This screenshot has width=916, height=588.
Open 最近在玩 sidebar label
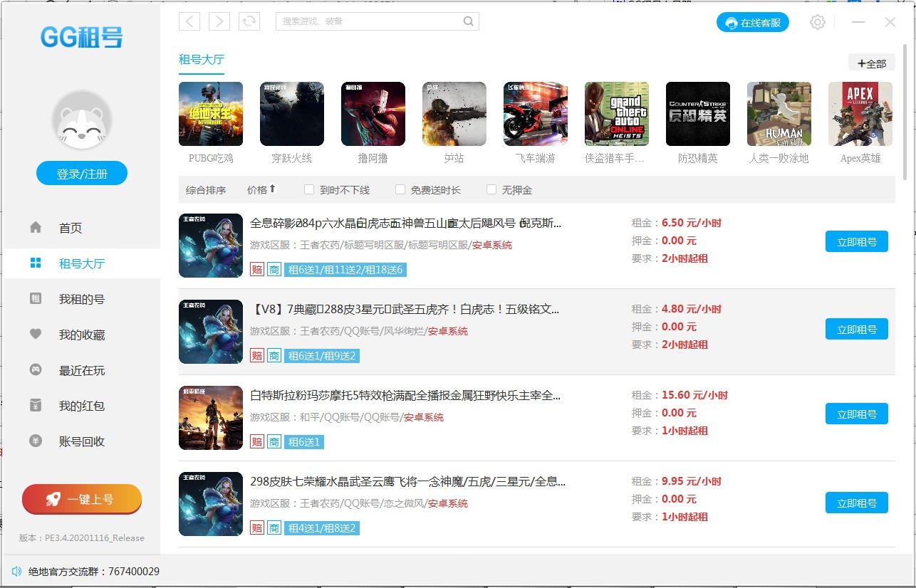pos(82,370)
